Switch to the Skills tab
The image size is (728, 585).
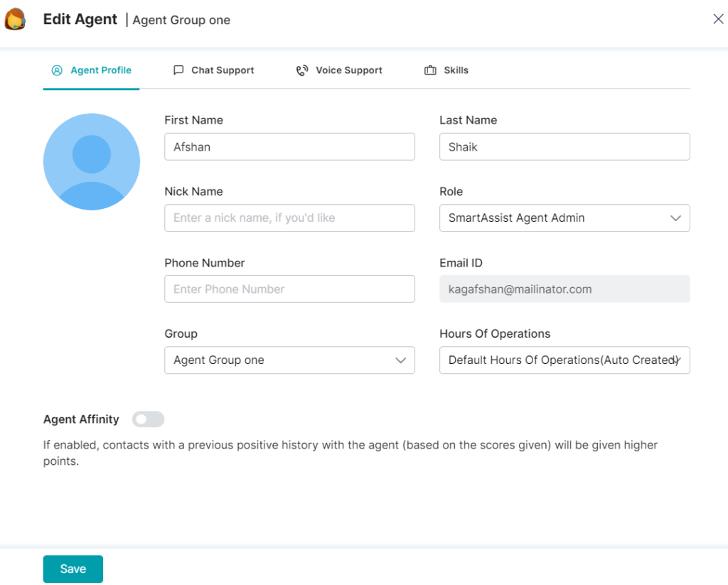click(x=446, y=70)
